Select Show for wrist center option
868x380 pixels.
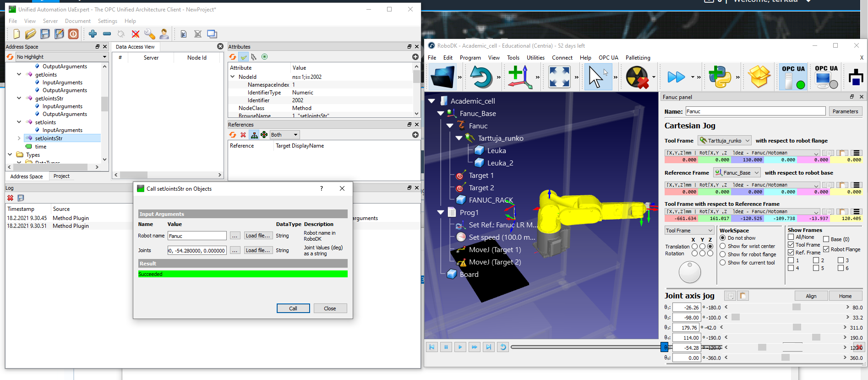[723, 246]
